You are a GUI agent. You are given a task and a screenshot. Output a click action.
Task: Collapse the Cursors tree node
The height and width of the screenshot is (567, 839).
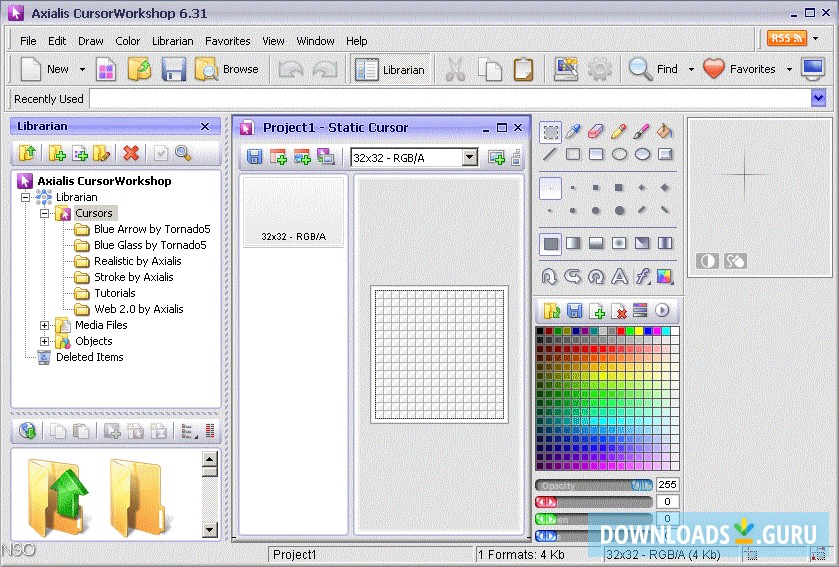[x=44, y=213]
